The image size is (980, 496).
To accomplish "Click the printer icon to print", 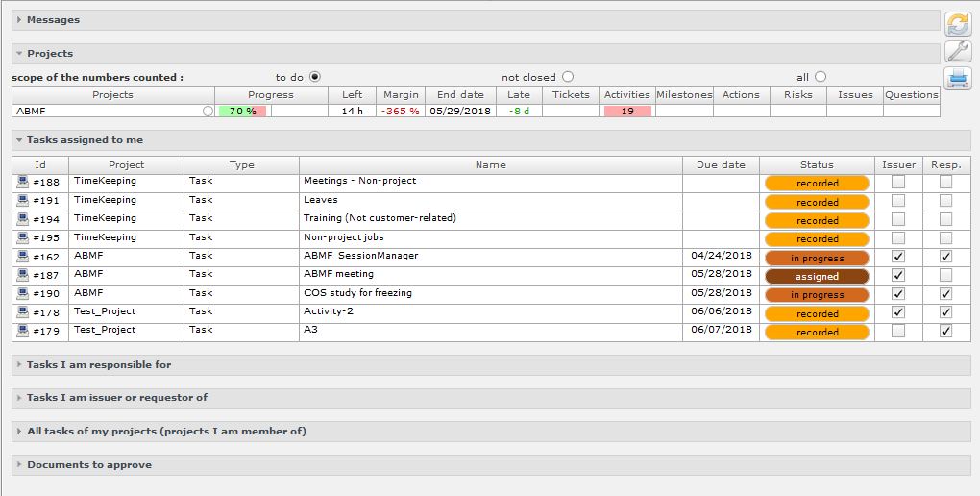I will pyautogui.click(x=957, y=80).
